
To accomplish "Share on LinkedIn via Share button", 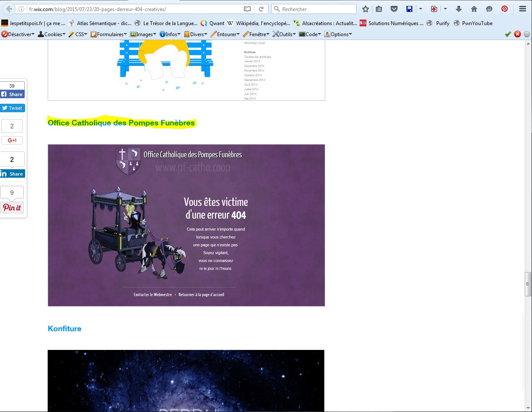I will pyautogui.click(x=12, y=174).
